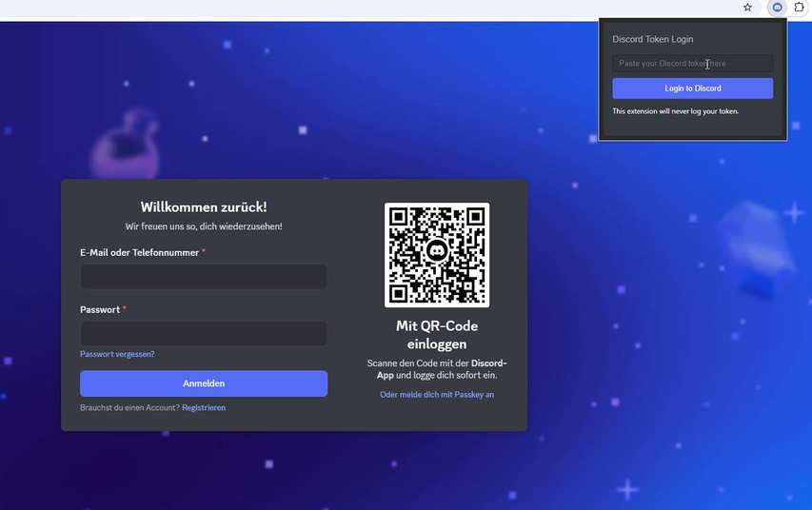The image size is (812, 510).
Task: Click the bookmark star icon
Action: 747,8
